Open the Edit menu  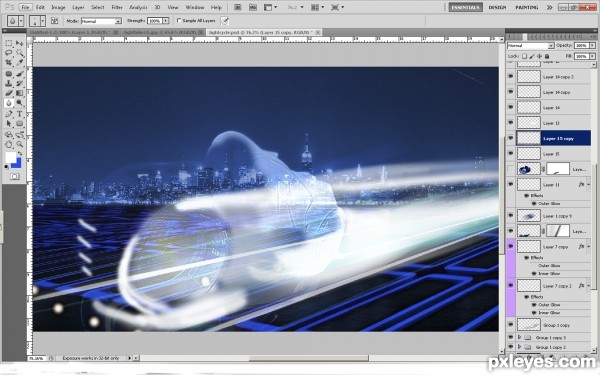click(x=40, y=7)
